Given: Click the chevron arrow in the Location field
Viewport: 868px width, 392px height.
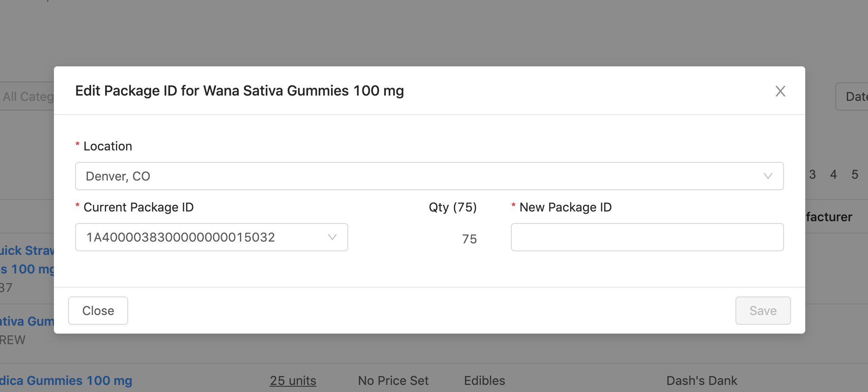Looking at the screenshot, I should coord(768,176).
